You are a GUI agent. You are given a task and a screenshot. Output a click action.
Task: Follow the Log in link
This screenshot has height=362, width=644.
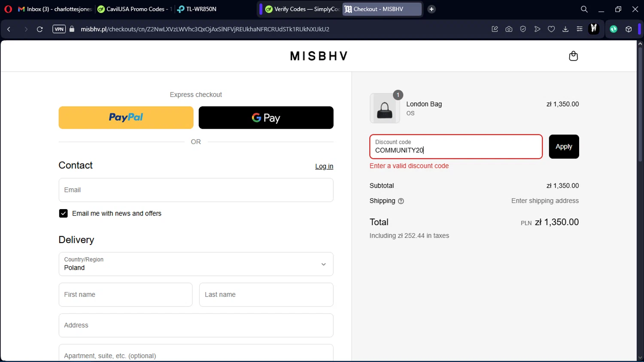pos(324,167)
